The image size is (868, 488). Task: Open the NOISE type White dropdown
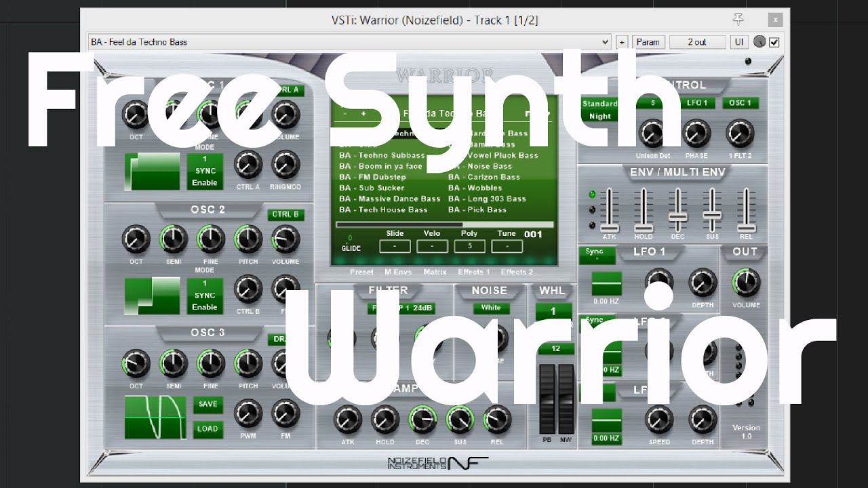click(491, 308)
